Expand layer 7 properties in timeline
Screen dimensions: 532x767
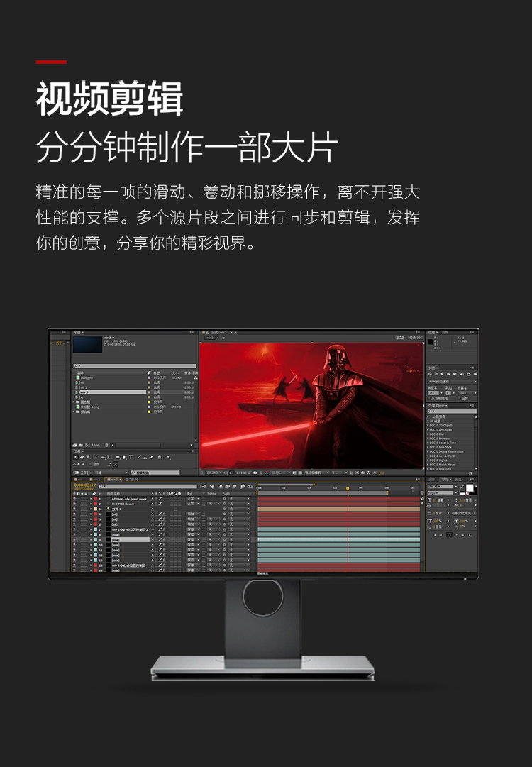[x=91, y=529]
